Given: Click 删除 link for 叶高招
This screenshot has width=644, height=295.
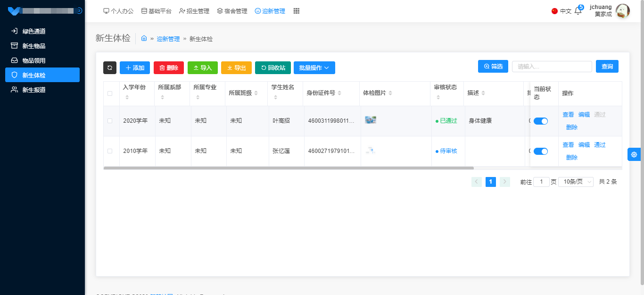Looking at the screenshot, I should click(572, 127).
